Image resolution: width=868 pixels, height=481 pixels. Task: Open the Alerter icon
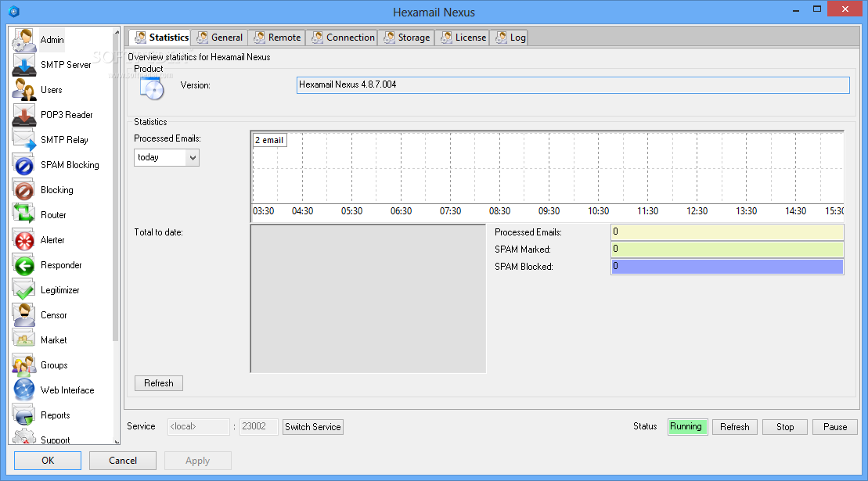coord(23,240)
